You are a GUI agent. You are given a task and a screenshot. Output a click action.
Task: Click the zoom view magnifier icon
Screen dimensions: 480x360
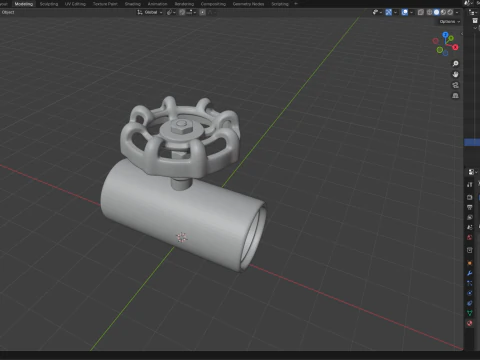coord(455,64)
